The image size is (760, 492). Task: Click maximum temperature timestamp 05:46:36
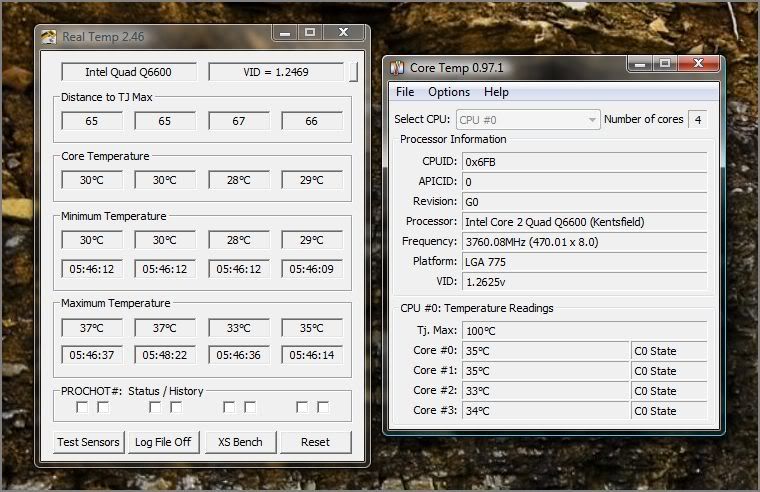(x=239, y=355)
